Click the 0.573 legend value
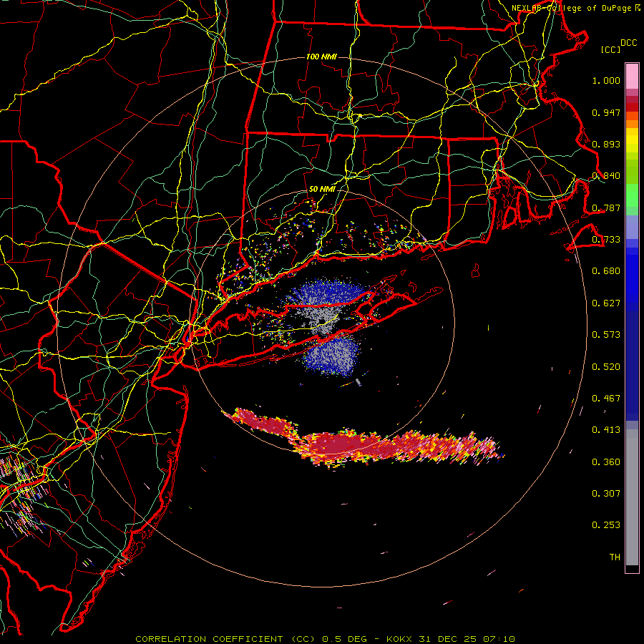This screenshot has height=644, width=644. pos(606,335)
